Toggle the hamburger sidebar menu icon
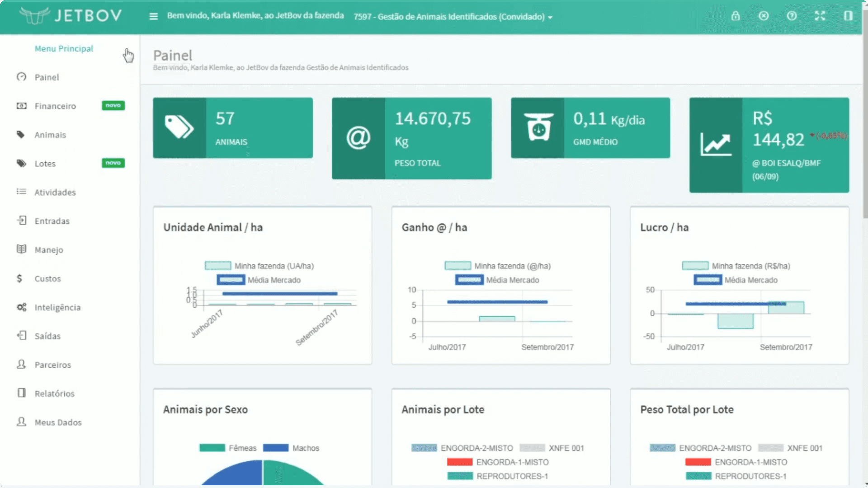Screen dimensions: 868x488 [154, 16]
